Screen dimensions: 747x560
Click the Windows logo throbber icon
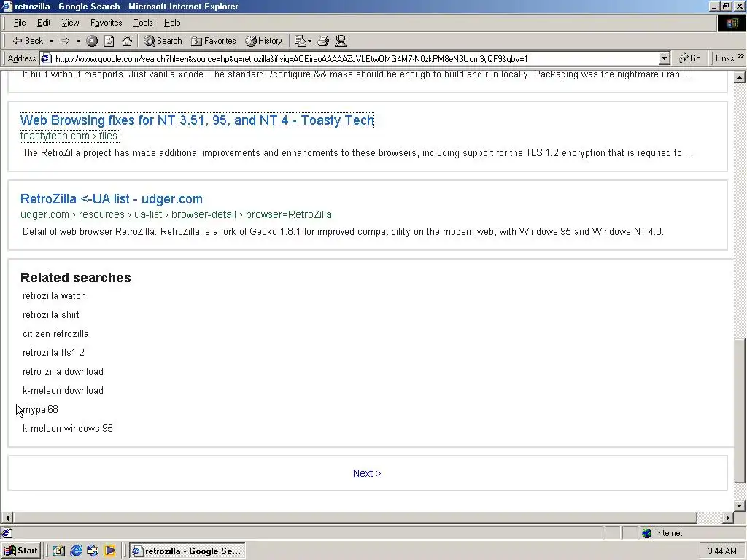coord(731,23)
